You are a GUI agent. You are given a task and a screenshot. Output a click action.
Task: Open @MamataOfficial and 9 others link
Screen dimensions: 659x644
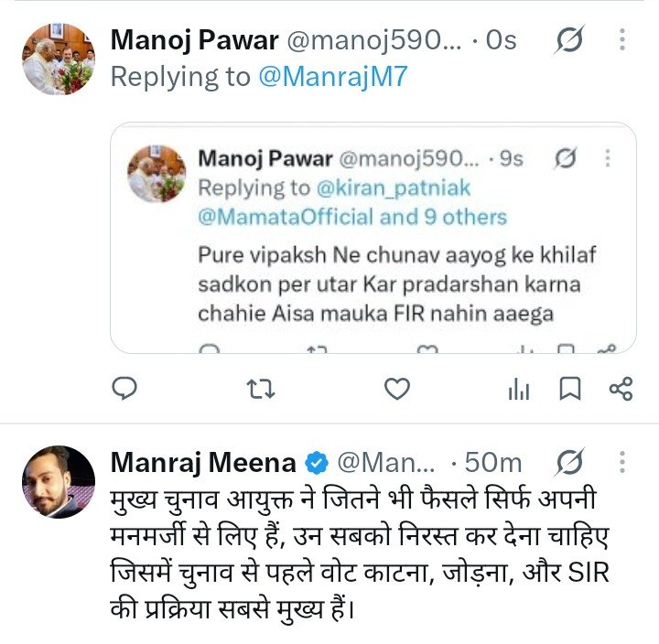(352, 217)
